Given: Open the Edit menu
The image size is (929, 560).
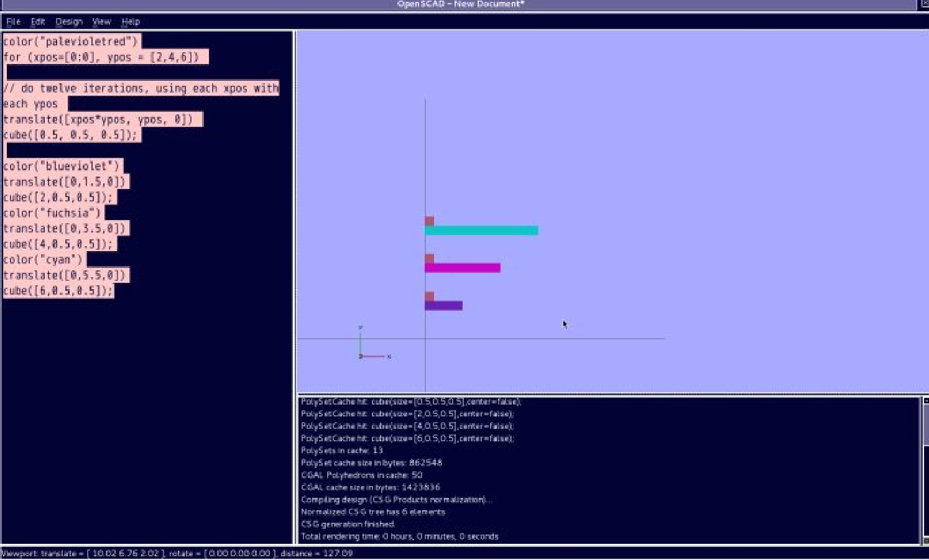Looking at the screenshot, I should coord(38,22).
